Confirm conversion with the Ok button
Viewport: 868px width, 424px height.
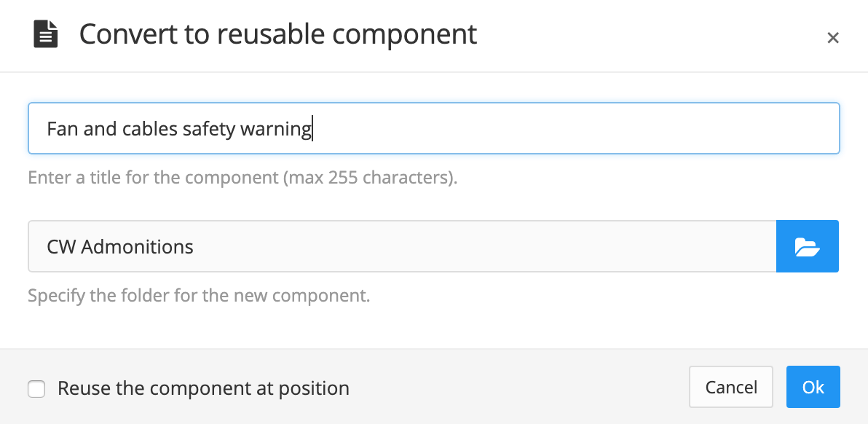pos(813,387)
